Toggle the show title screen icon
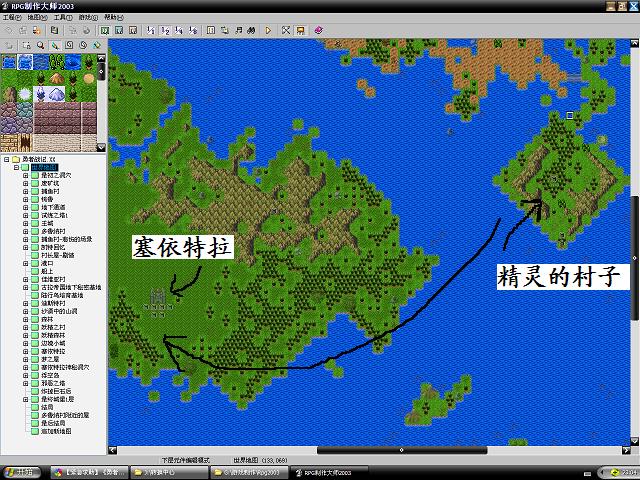640x480 pixels. [300, 30]
